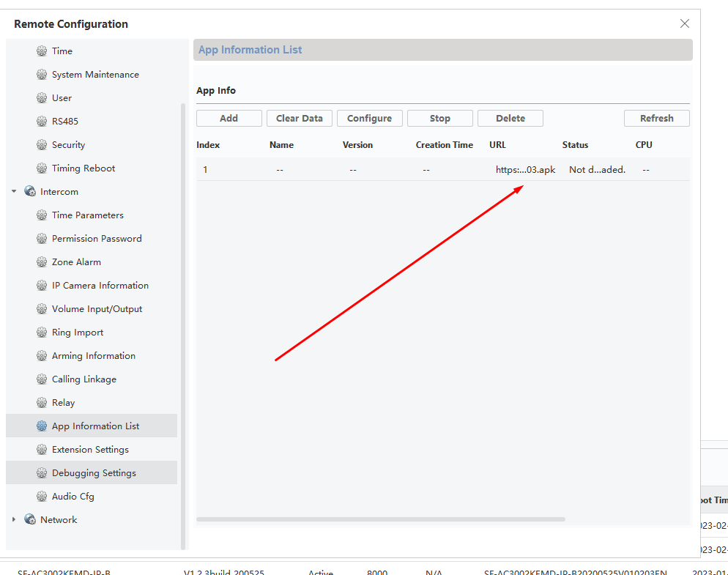728x575 pixels.
Task: Click the gear icon beside Time
Action: tap(42, 51)
